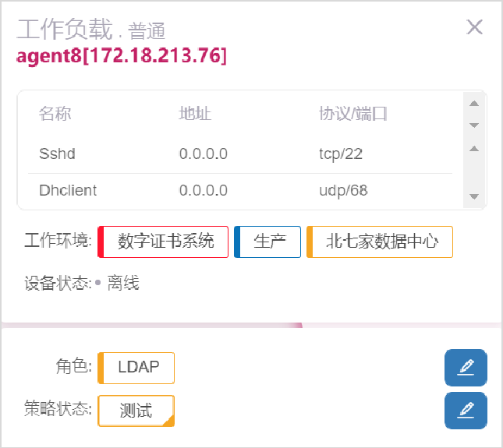This screenshot has width=503, height=448.
Task: Click the inner scroll up arrow near Sshd
Action: (474, 149)
